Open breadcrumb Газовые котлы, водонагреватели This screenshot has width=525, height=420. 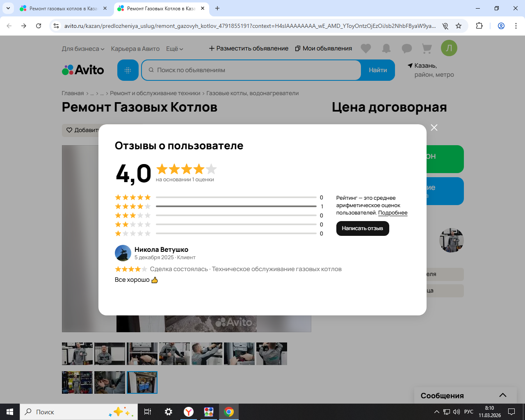(253, 94)
